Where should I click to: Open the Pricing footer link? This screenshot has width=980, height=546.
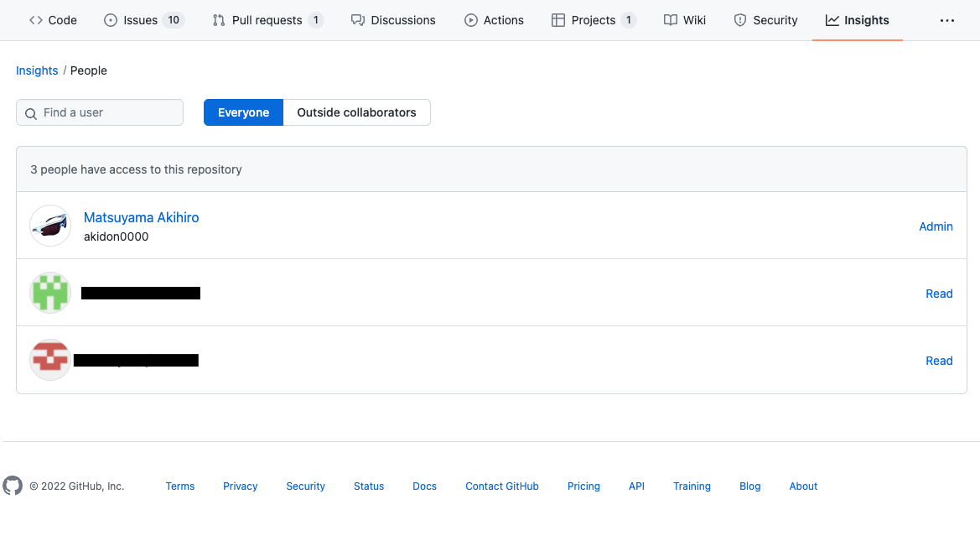[583, 486]
